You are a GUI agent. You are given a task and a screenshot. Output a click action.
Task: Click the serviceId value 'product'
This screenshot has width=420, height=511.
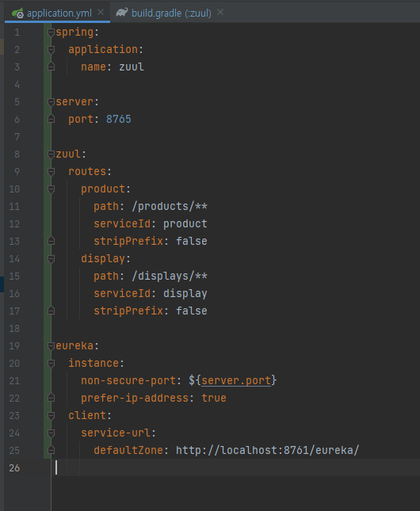185,224
